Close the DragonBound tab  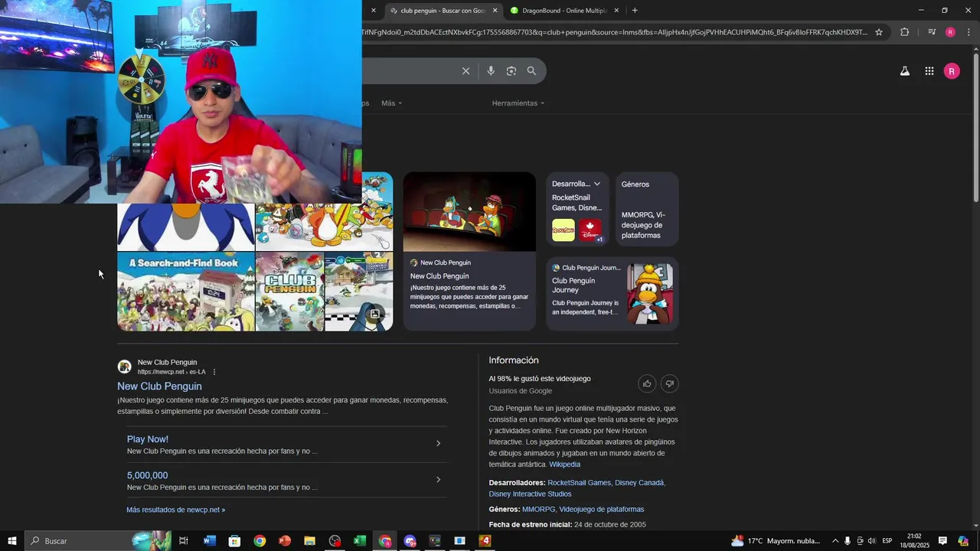616,11
